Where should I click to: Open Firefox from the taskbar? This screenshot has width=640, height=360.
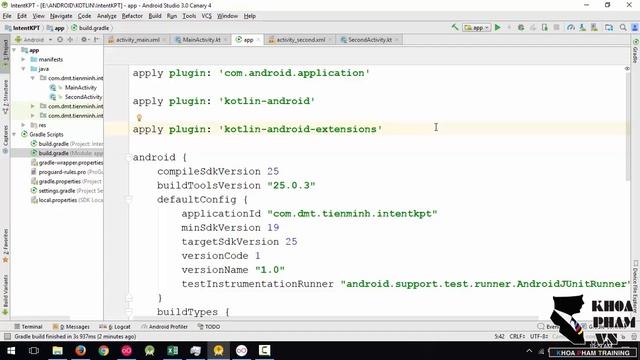(x=80, y=350)
